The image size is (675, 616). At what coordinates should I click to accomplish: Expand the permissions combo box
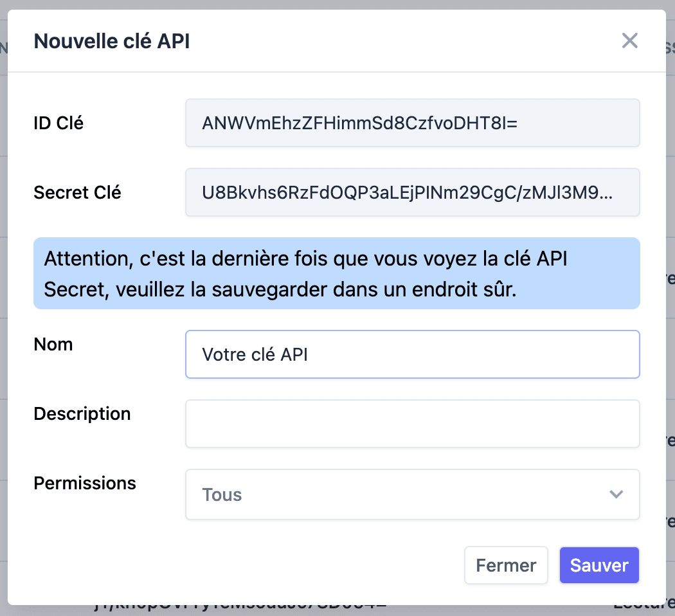click(413, 494)
